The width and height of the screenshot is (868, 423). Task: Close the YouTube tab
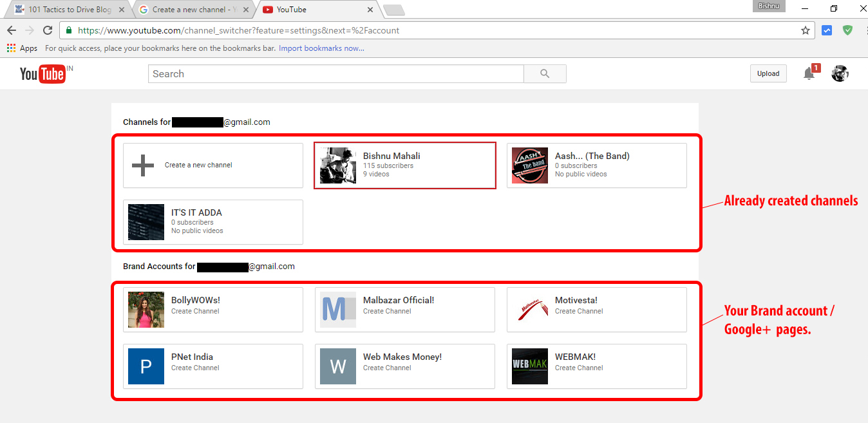point(370,10)
